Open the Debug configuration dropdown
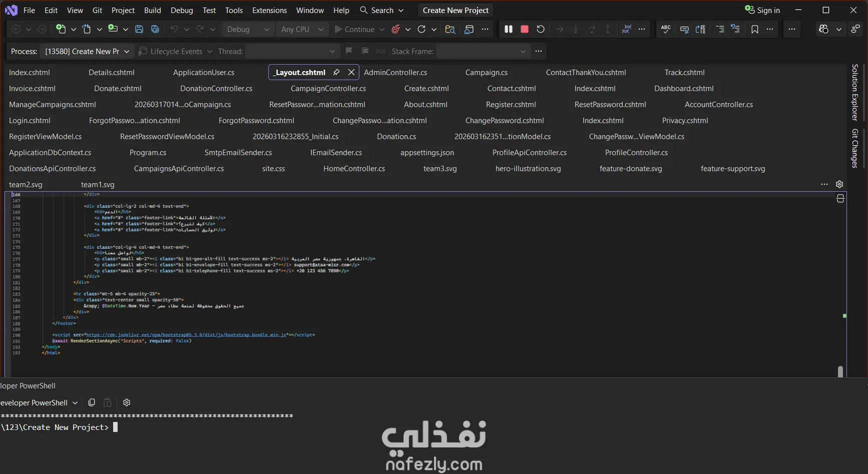Viewport: 868px width, 474px height. tap(248, 29)
